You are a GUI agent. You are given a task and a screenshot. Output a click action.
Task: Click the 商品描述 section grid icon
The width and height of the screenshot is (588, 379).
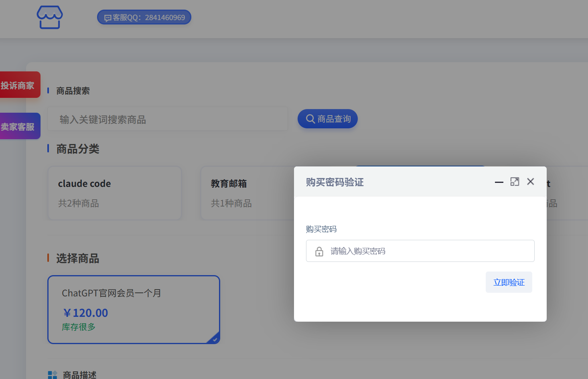pos(53,375)
